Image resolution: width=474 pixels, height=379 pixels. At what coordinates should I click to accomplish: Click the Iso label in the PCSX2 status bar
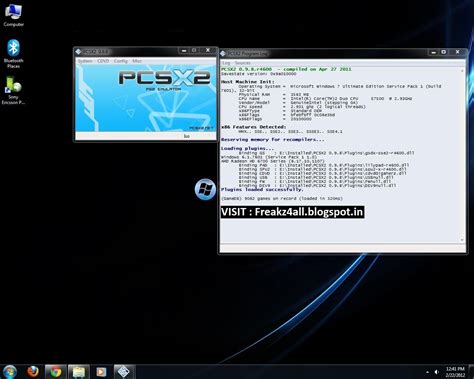[187, 136]
